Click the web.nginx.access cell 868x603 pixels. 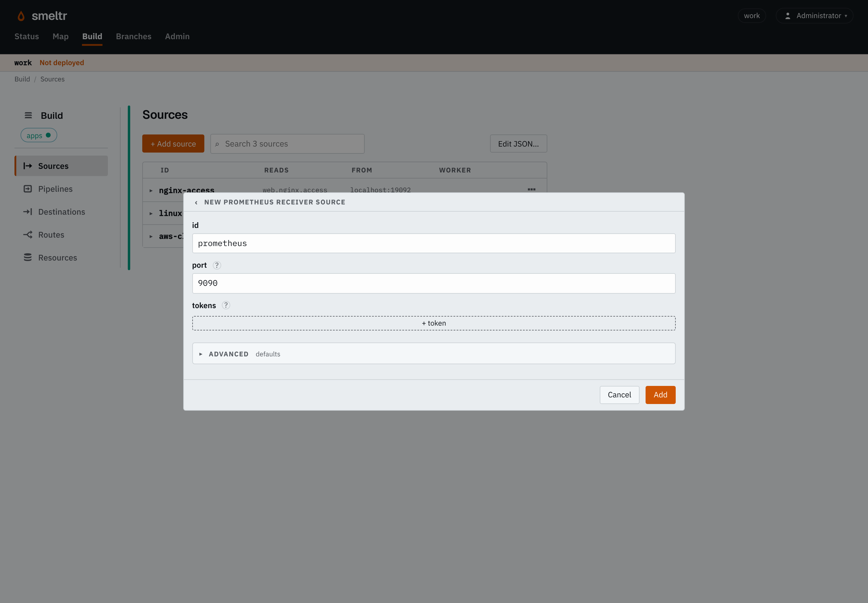295,190
